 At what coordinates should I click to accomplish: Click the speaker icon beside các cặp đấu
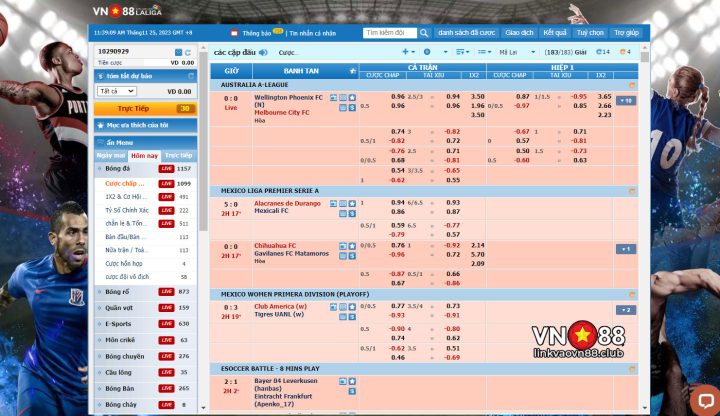tap(263, 52)
